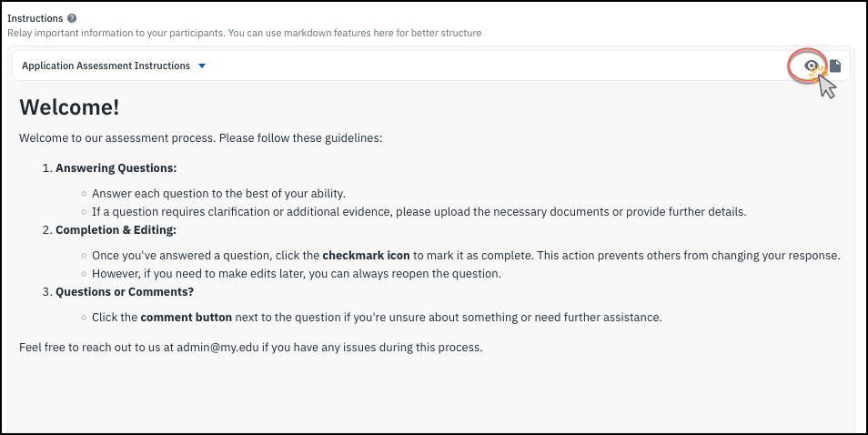Select the Completion & Editing list heading
The height and width of the screenshot is (435, 868).
[x=116, y=229]
